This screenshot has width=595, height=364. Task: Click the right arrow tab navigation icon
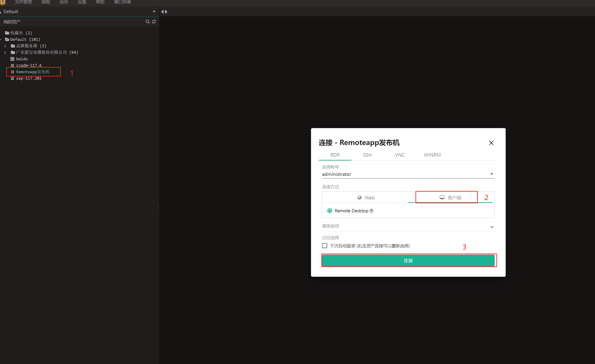point(166,12)
